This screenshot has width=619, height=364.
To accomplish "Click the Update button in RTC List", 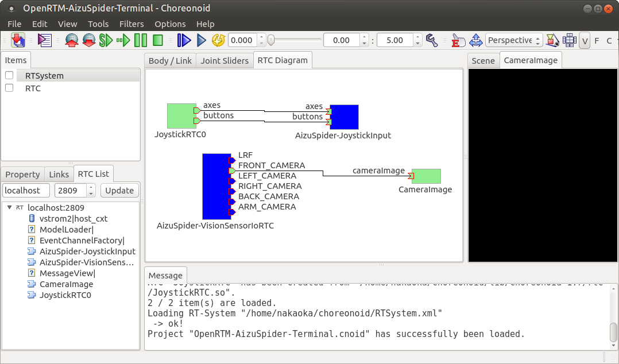I will [119, 190].
